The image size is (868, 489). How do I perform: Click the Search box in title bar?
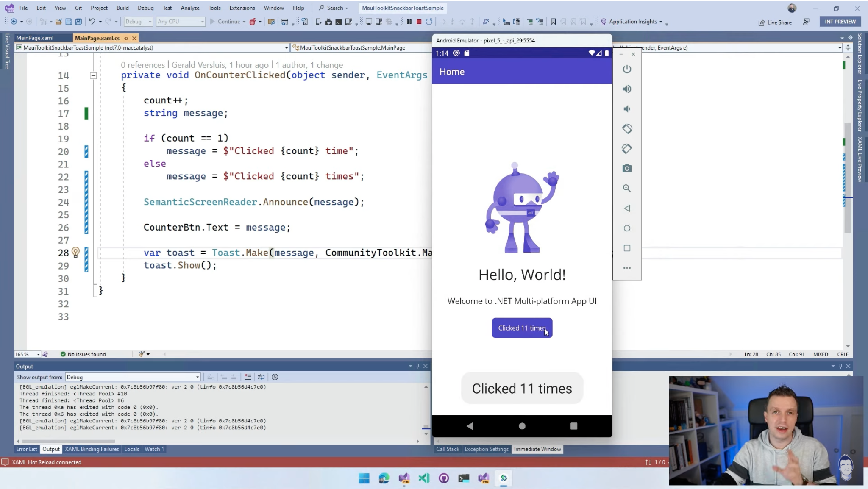(334, 8)
